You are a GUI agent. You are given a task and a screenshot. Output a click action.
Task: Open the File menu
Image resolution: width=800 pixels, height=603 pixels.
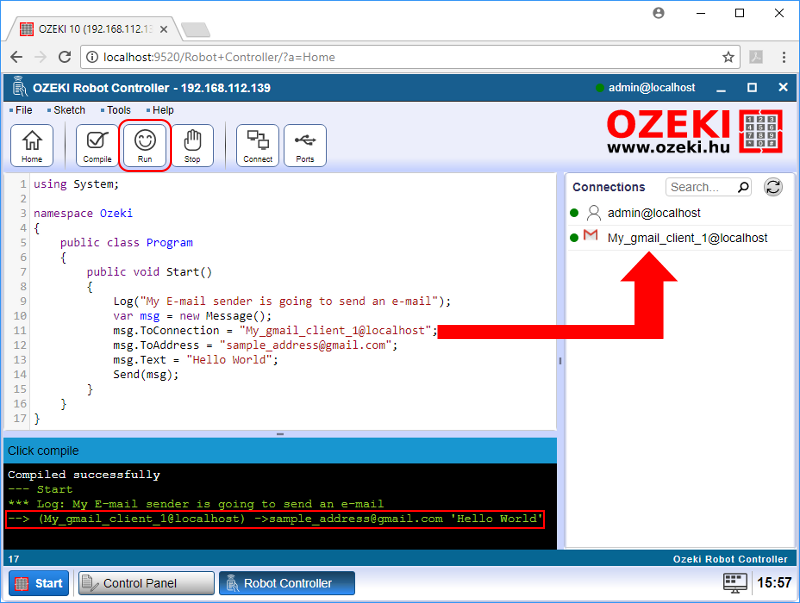click(24, 110)
